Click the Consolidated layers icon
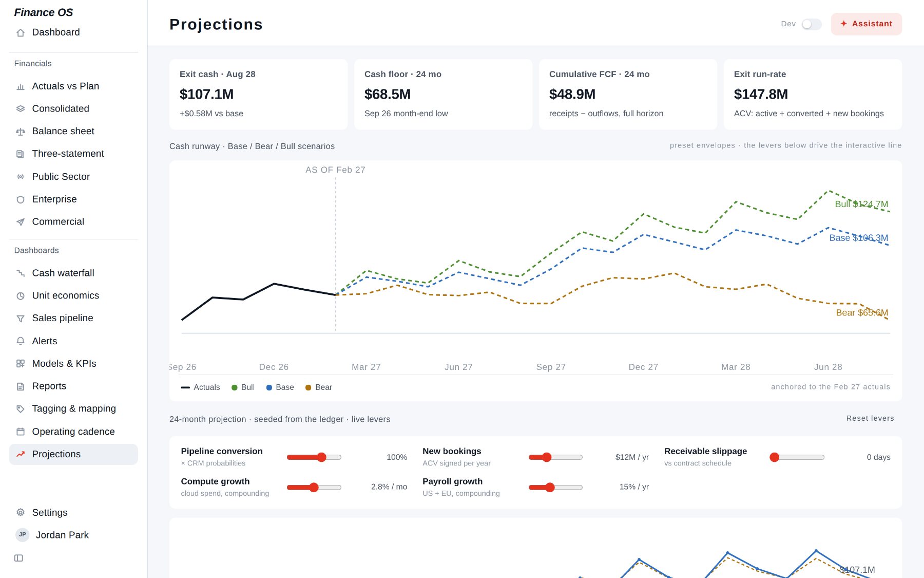 (x=21, y=109)
